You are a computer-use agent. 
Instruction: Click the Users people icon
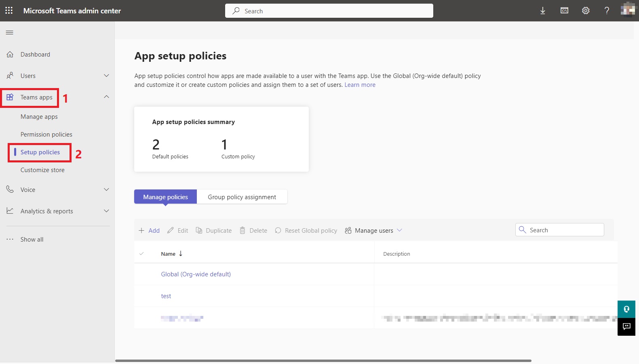tap(10, 76)
